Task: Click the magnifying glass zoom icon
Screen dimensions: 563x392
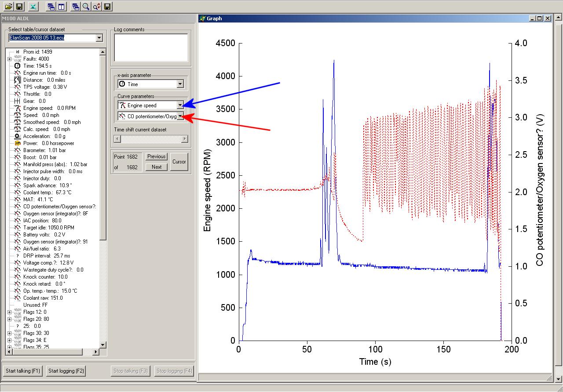Action: (x=86, y=6)
